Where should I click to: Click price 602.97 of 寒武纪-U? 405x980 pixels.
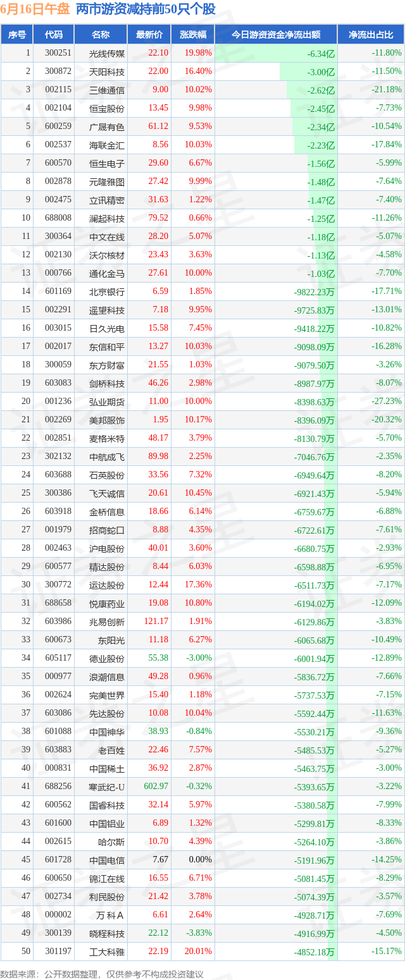coord(156,787)
